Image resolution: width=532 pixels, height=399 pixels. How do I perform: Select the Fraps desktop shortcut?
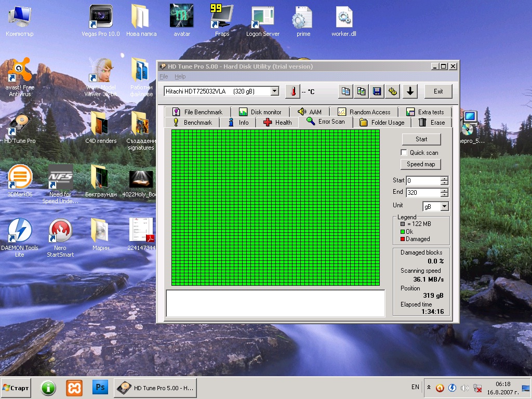tap(222, 20)
